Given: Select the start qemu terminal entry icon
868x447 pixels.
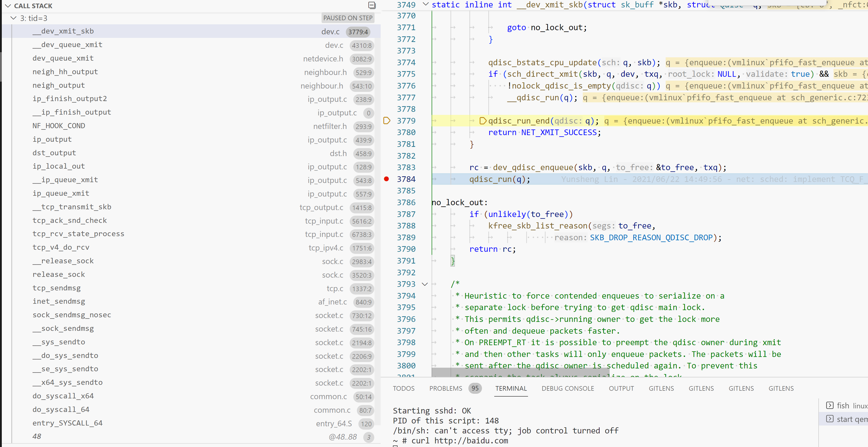Looking at the screenshot, I should point(830,419).
